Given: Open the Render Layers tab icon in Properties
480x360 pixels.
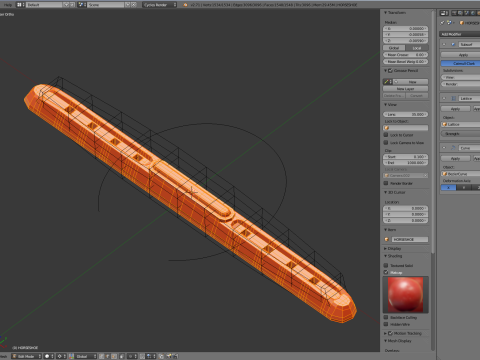Looking at the screenshot, I should (x=460, y=13).
